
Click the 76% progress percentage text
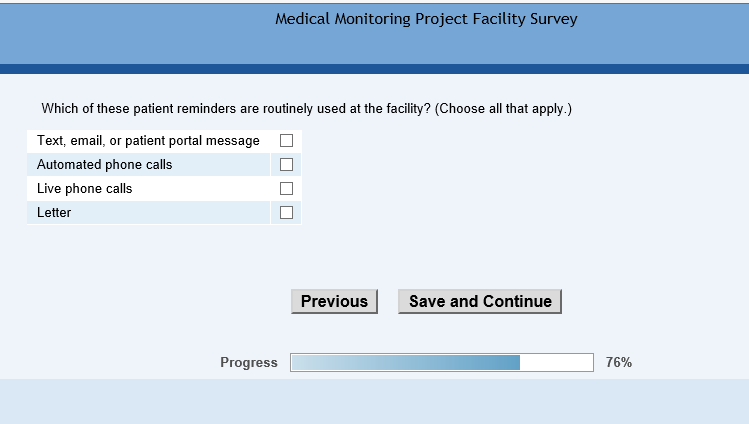tap(619, 363)
